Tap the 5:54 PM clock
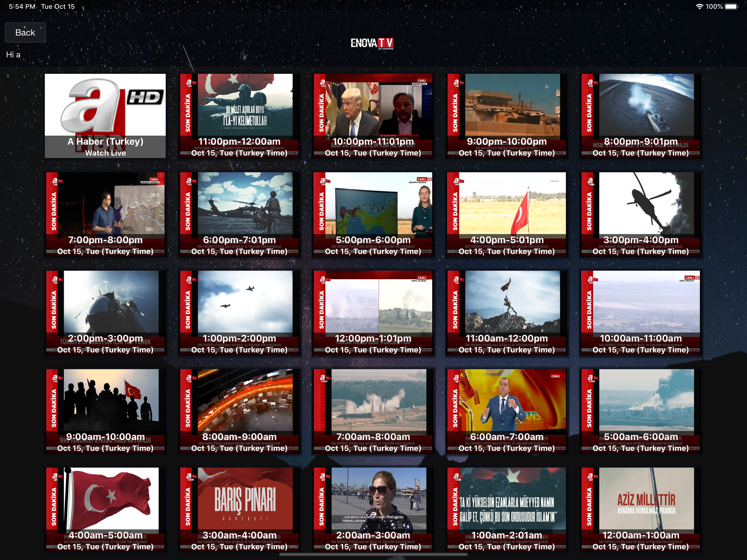 click(x=22, y=6)
